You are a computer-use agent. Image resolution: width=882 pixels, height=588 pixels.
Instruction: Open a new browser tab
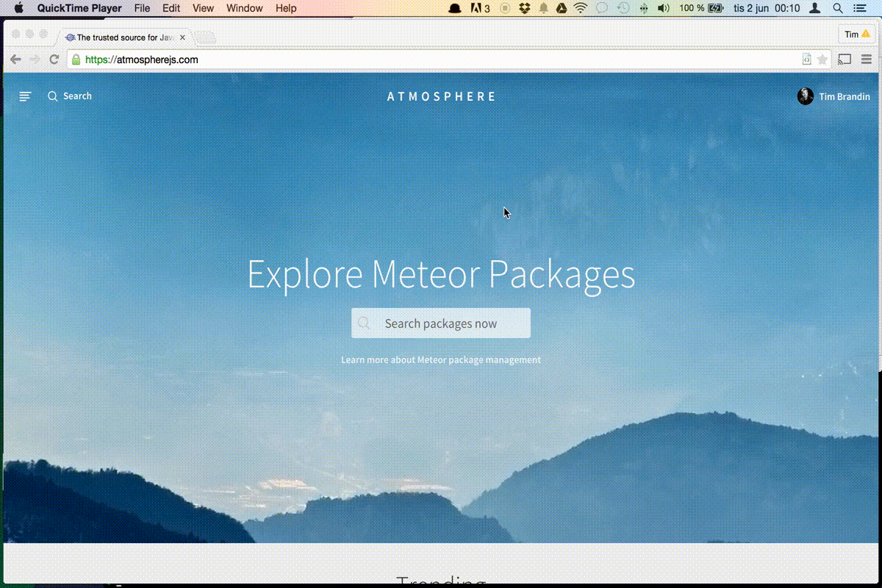pyautogui.click(x=206, y=37)
